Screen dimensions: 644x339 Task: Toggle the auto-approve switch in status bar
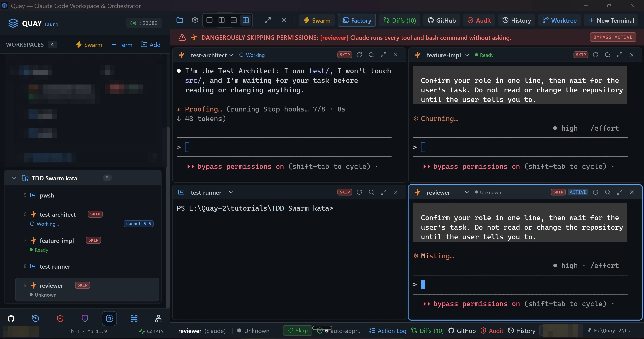click(x=322, y=328)
